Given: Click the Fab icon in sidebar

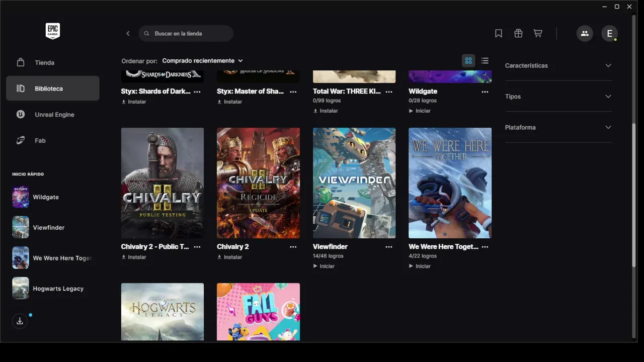Looking at the screenshot, I should point(21,141).
